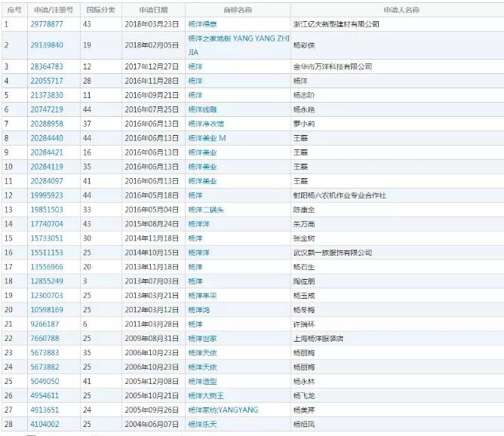Click the 申请/注册号 column header

tap(54, 10)
